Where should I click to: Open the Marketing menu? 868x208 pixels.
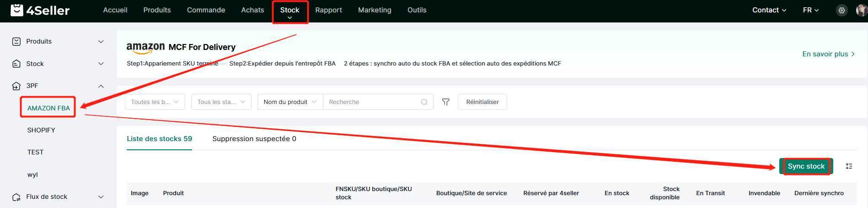click(x=375, y=10)
